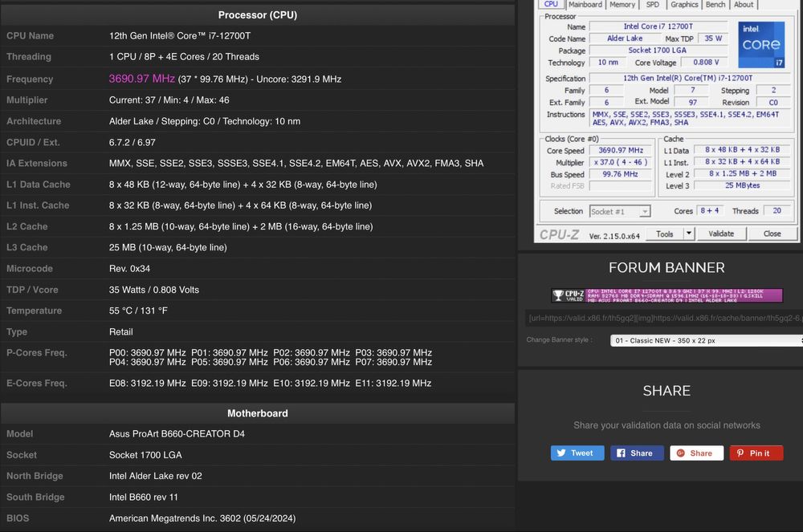Click the Core Voltage value 0.808 V

(x=706, y=63)
